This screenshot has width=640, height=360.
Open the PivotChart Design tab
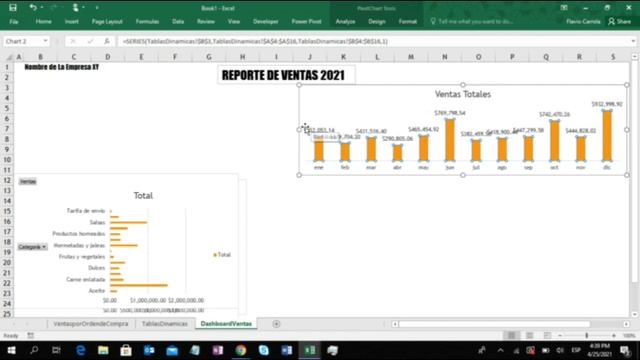(377, 21)
